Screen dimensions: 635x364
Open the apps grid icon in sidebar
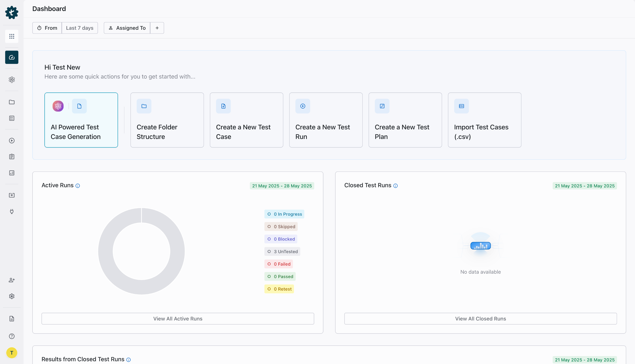(x=12, y=36)
